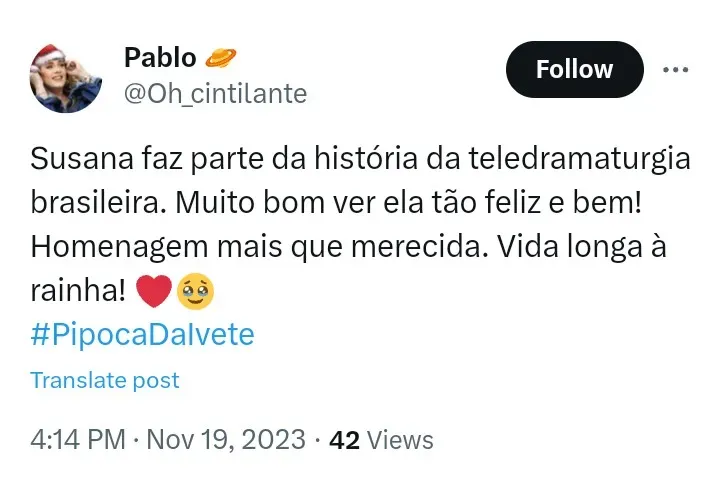Click the word Susana in the post

(81, 160)
